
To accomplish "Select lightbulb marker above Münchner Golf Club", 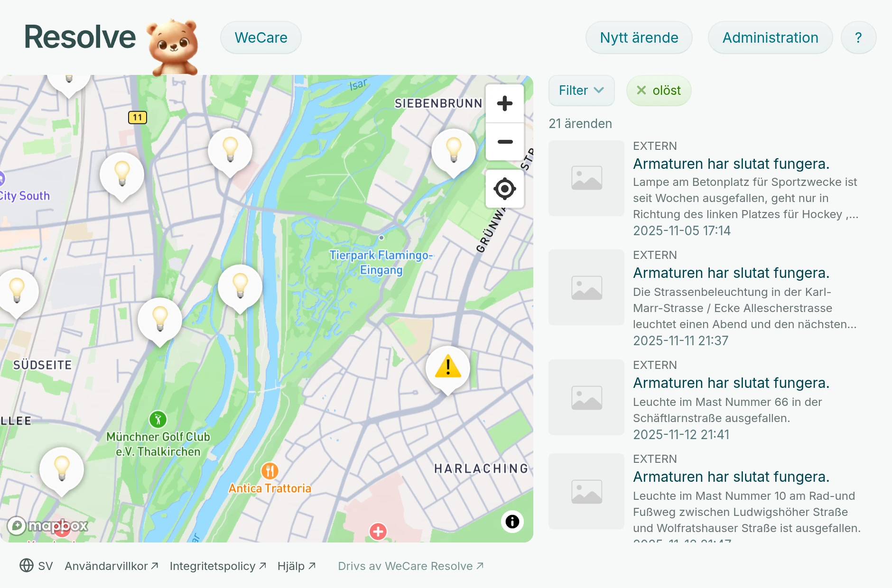I will [x=160, y=321].
